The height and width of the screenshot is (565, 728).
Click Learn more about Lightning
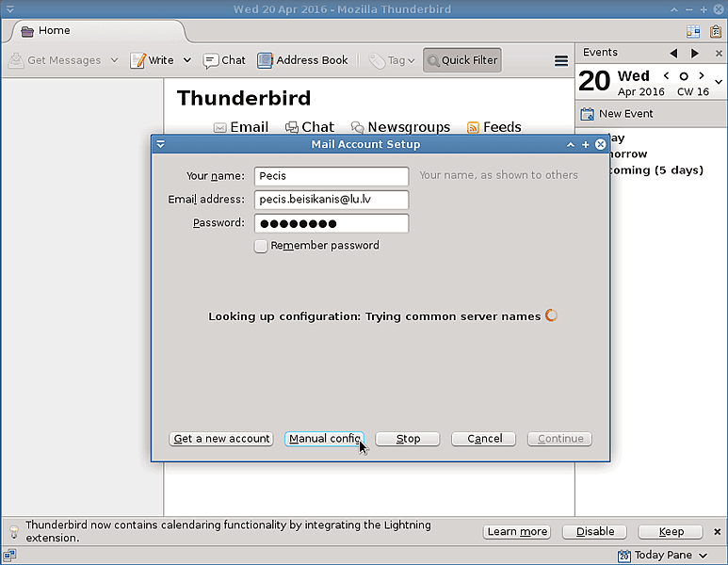click(517, 532)
